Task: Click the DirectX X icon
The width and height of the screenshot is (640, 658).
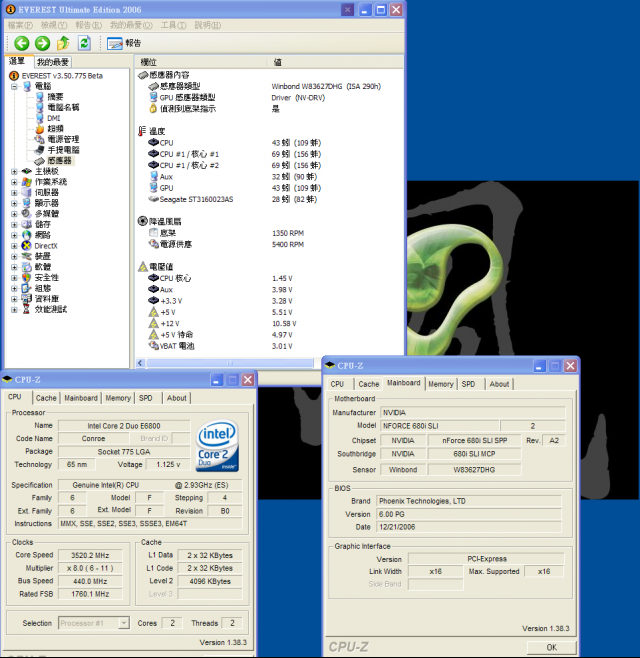Action: coord(26,246)
